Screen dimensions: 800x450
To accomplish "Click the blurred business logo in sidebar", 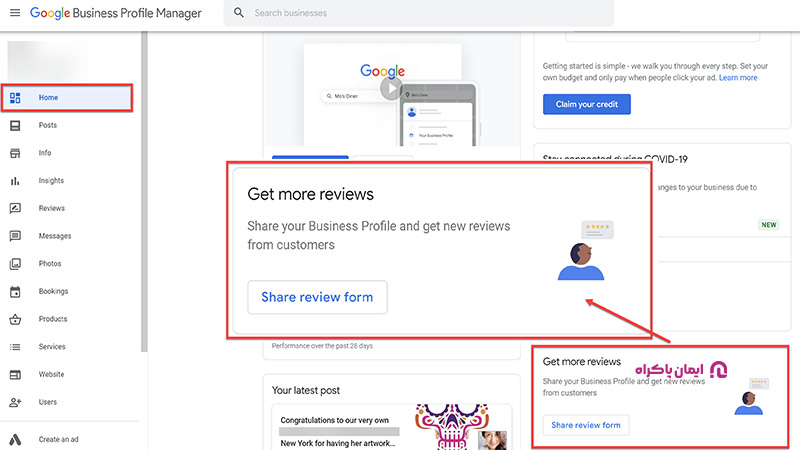I will (x=47, y=60).
